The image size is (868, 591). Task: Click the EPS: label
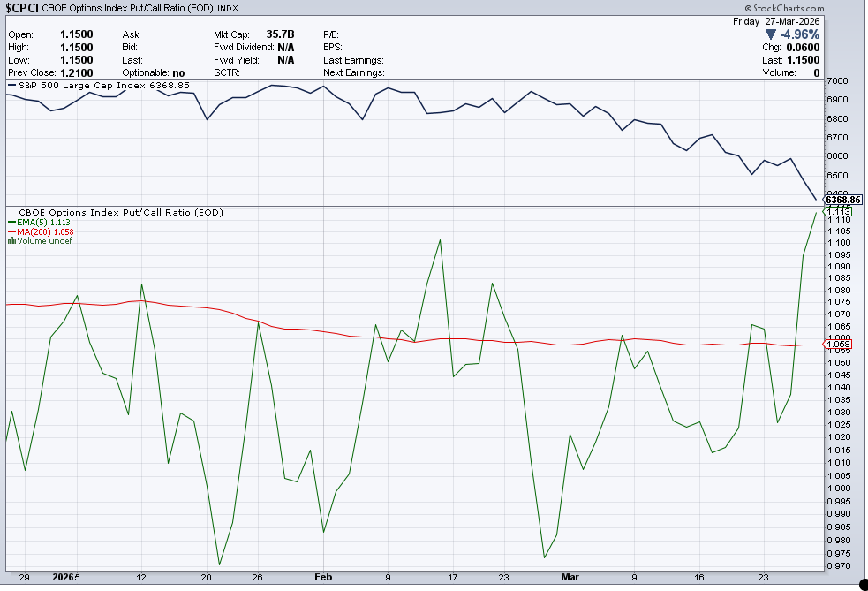[x=333, y=47]
